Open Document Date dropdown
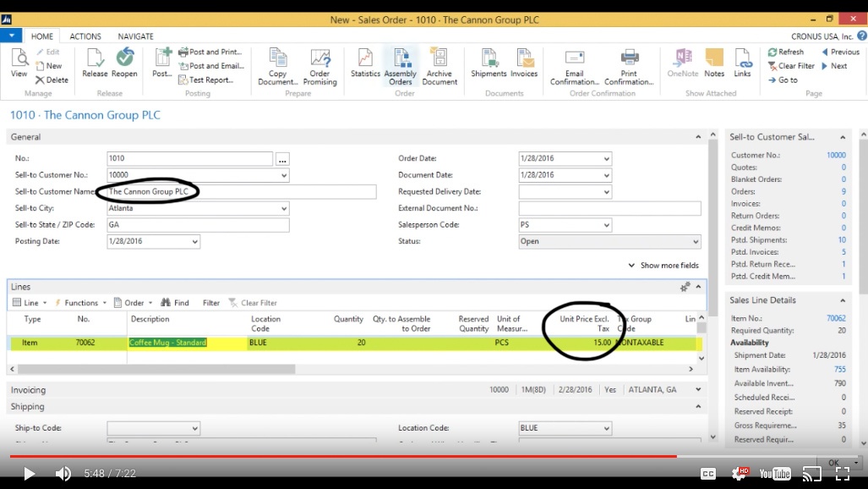 606,175
